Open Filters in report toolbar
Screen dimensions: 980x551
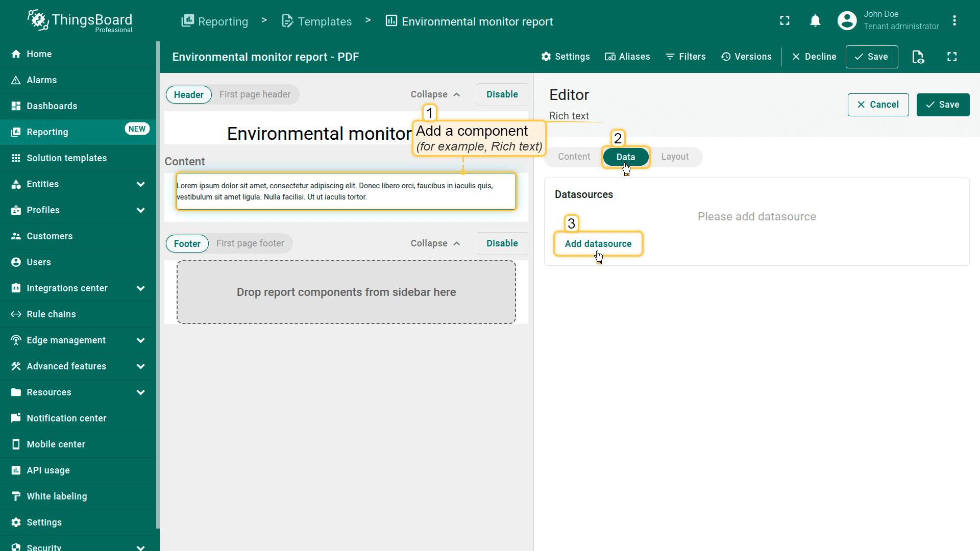pos(685,57)
